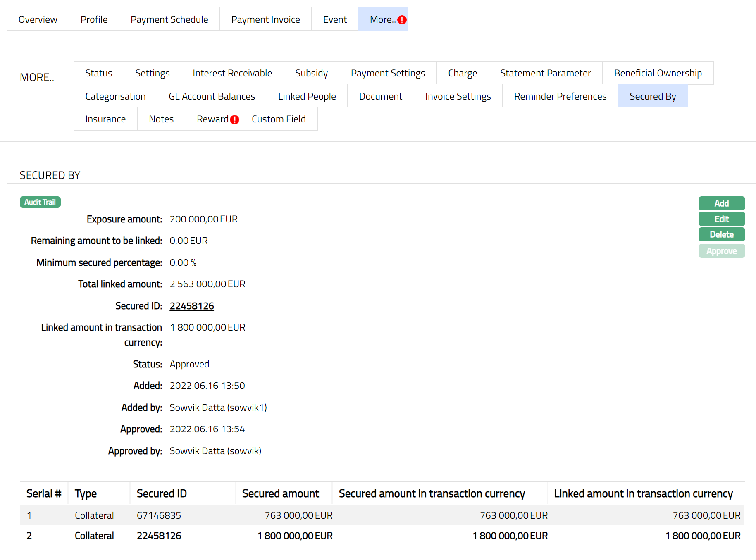
Task: Click the red warning icon beside Reward
Action: pyautogui.click(x=234, y=119)
